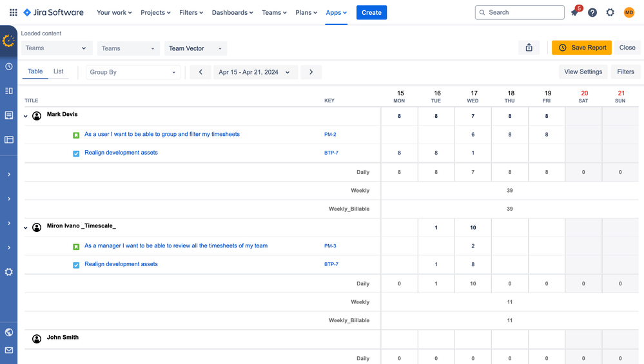The image size is (644, 364).
Task: Open the help question mark icon
Action: tap(592, 12)
